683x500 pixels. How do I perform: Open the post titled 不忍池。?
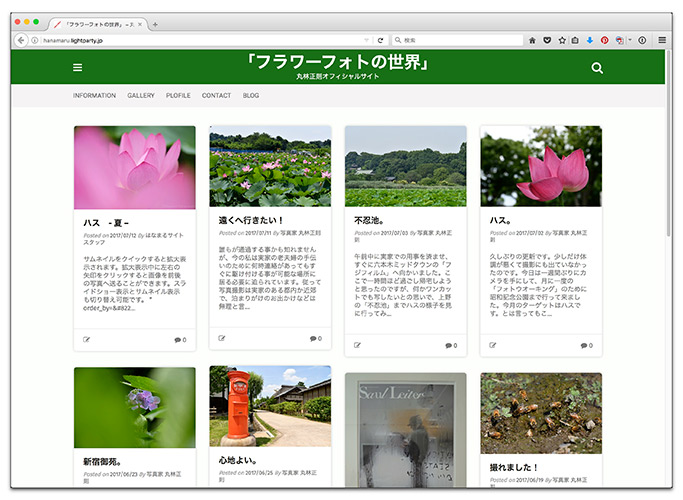369,220
